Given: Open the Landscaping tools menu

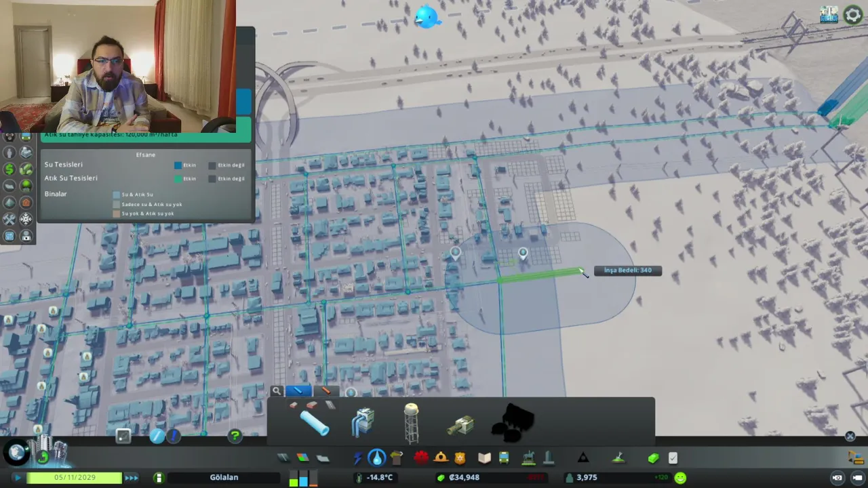Looking at the screenshot, I should (618, 458).
